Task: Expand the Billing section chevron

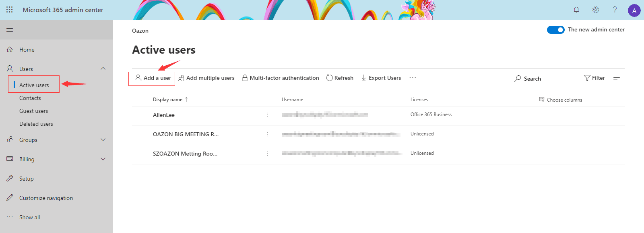Action: click(x=103, y=159)
